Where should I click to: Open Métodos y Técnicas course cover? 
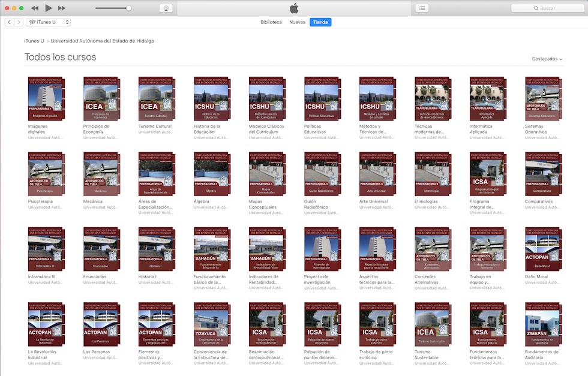[377, 98]
